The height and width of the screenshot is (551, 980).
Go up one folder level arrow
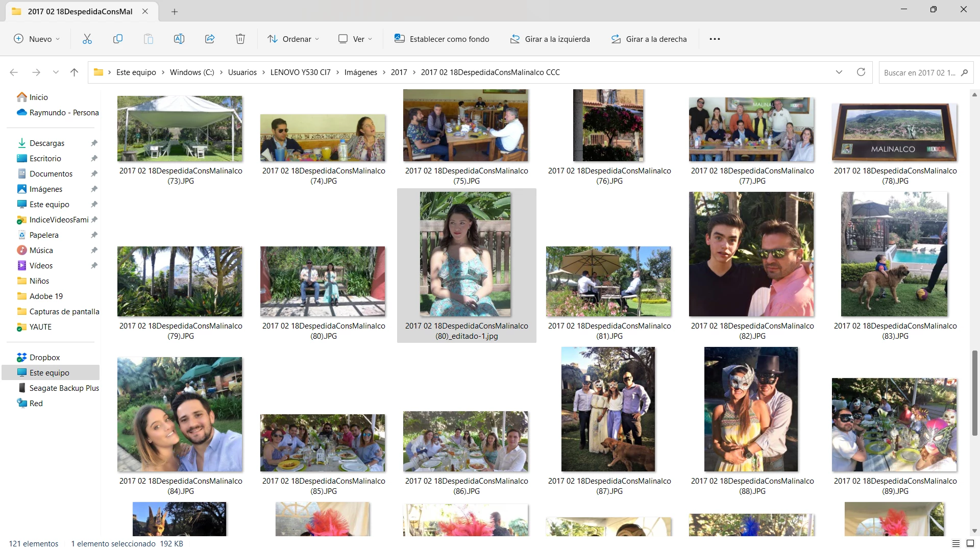coord(74,72)
